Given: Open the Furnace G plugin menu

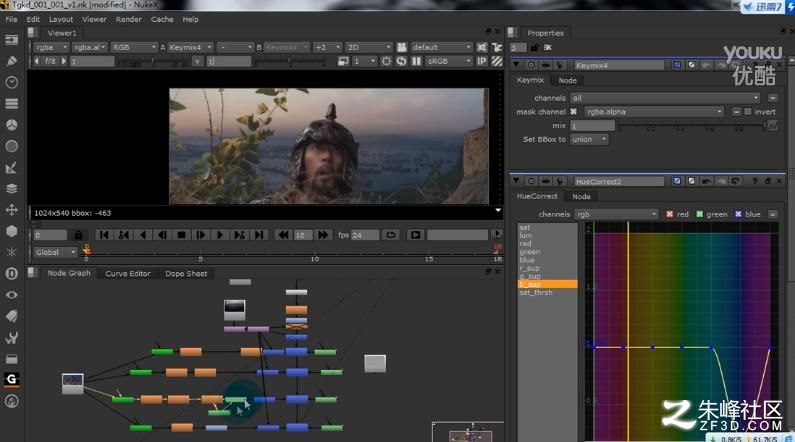Looking at the screenshot, I should pos(11,379).
